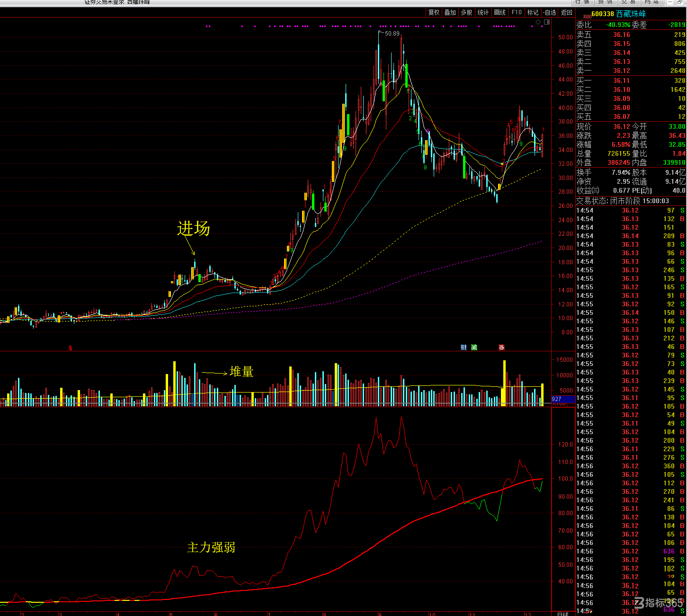Select the 日线 daily period label
Screen dimensions: 687x616
pyautogui.click(x=562, y=614)
